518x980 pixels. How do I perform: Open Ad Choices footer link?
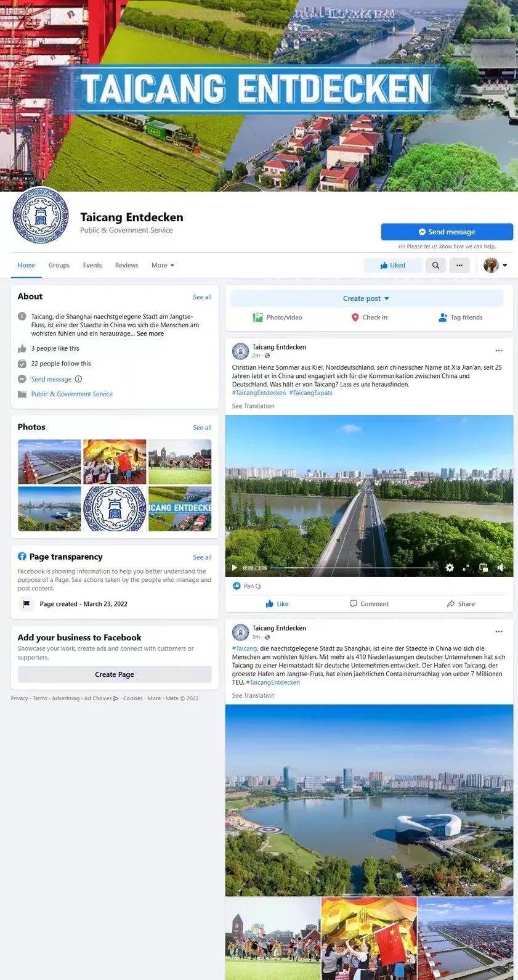click(101, 698)
